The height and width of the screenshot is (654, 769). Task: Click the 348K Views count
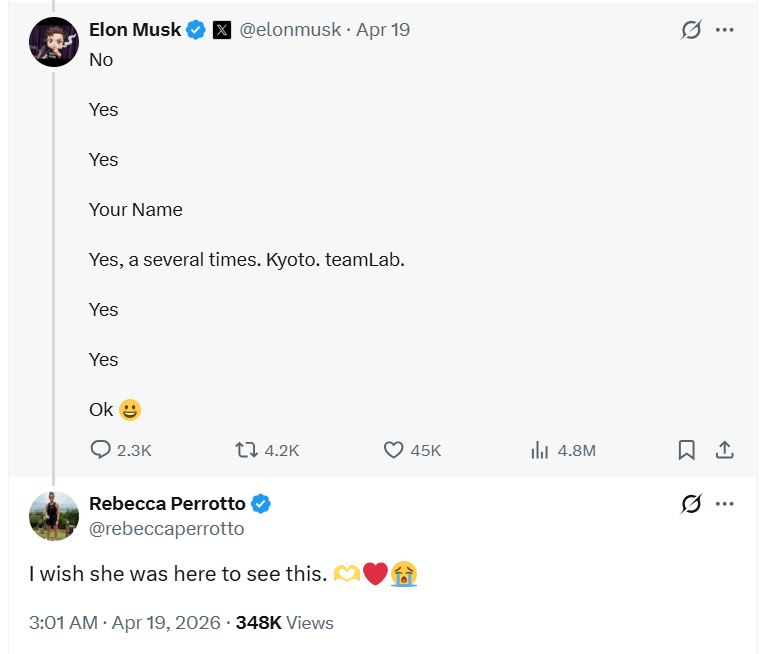[x=284, y=623]
